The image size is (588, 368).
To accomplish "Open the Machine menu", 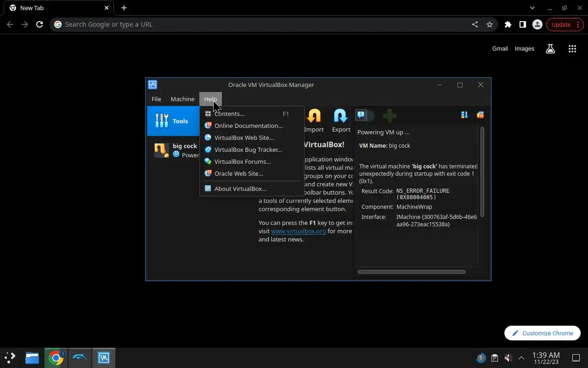I will click(182, 99).
